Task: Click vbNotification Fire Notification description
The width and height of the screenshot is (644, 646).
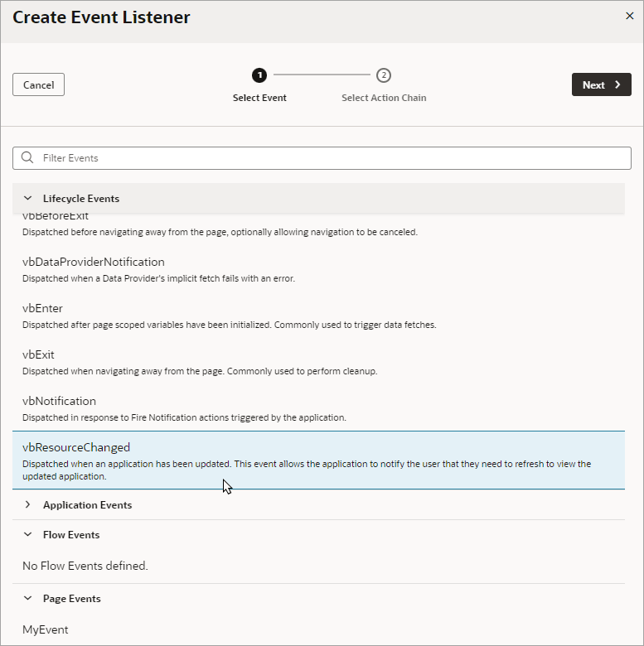Action: point(184,417)
